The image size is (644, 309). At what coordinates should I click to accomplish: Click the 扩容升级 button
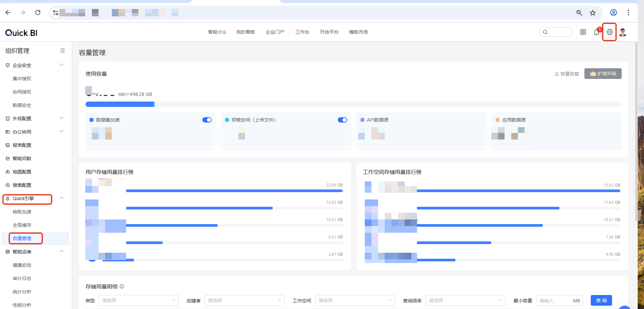coord(603,74)
